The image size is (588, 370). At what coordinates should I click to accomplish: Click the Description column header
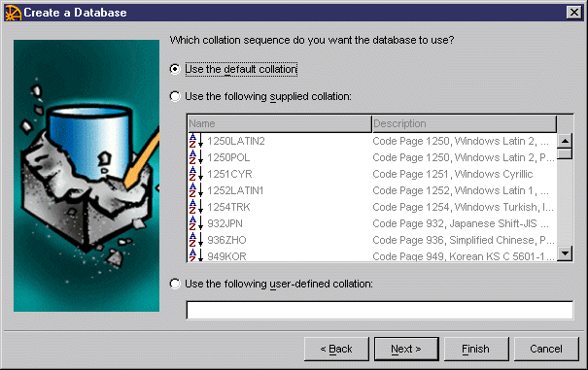tap(465, 123)
